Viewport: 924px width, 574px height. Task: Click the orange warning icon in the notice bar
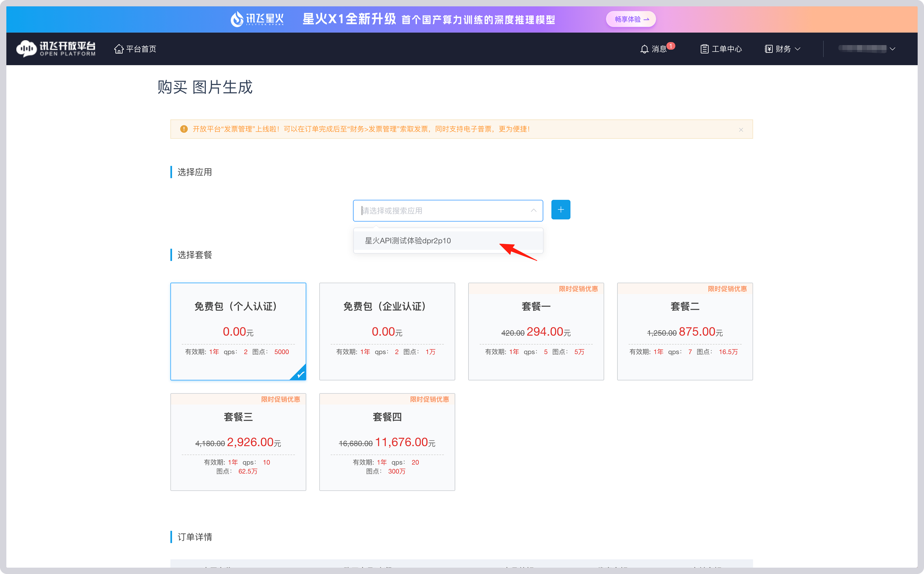184,129
